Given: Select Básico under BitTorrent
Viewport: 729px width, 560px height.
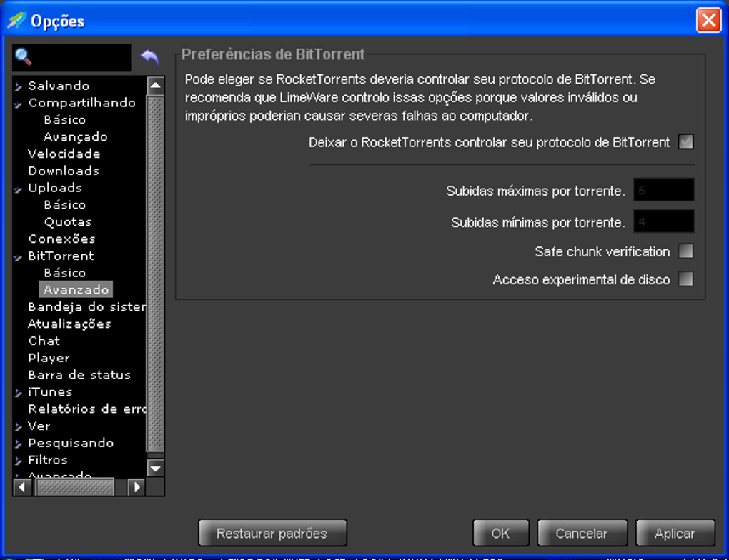Looking at the screenshot, I should pos(64,273).
